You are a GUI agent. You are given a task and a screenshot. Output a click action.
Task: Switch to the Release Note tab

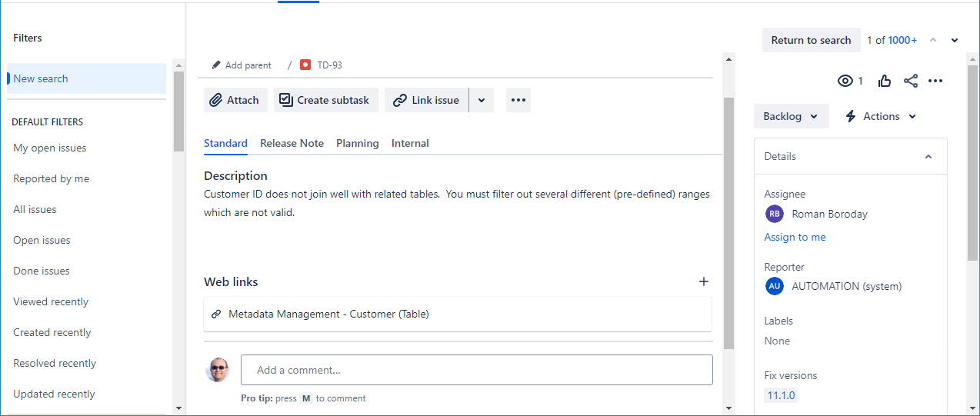[x=292, y=143]
